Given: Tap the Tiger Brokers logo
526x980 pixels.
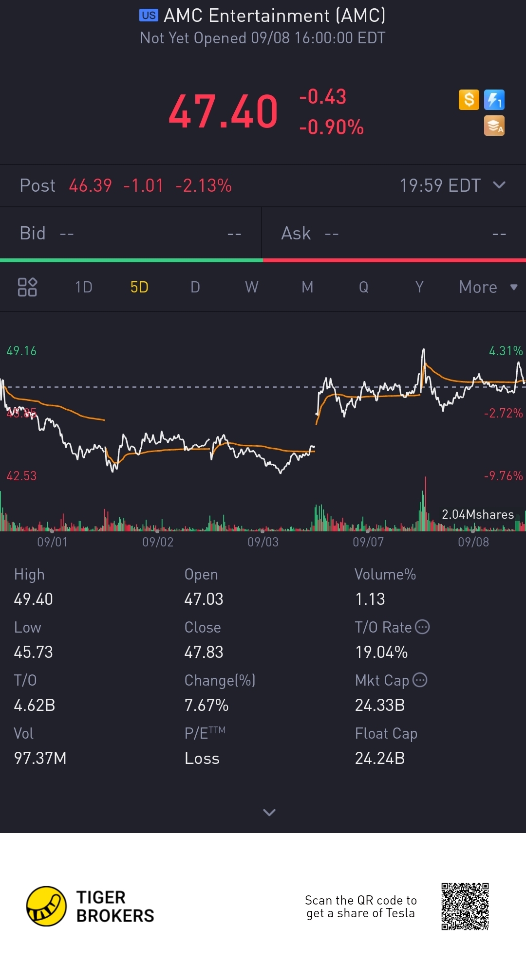Looking at the screenshot, I should 90,906.
